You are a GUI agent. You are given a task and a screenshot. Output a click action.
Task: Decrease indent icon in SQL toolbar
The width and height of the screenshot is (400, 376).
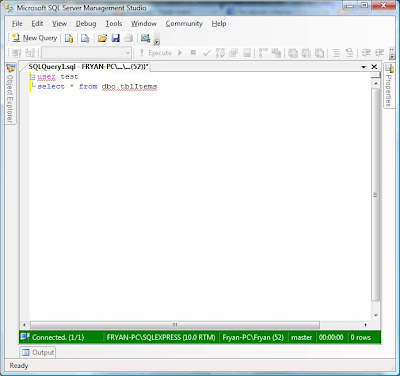pyautogui.click(x=366, y=53)
